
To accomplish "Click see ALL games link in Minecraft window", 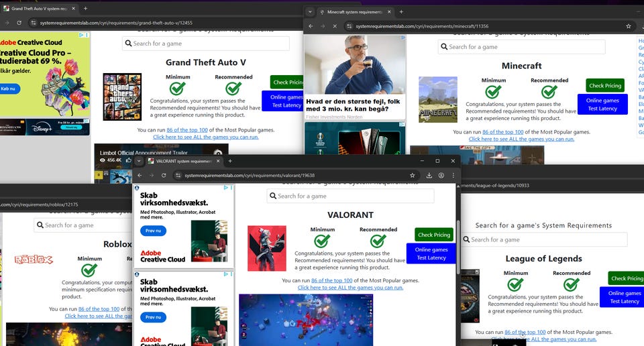I will click(x=522, y=139).
